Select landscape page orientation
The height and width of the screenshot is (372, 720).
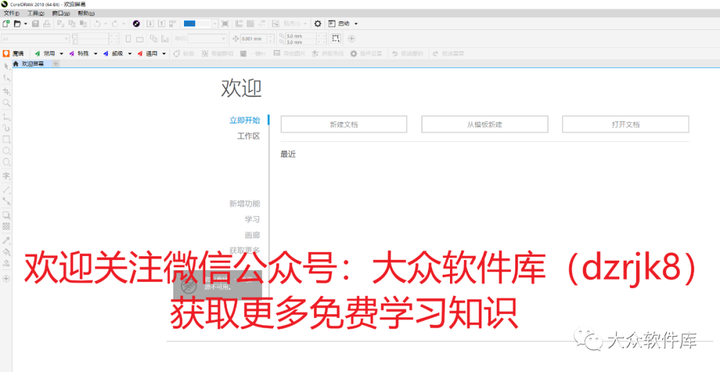coord(140,39)
